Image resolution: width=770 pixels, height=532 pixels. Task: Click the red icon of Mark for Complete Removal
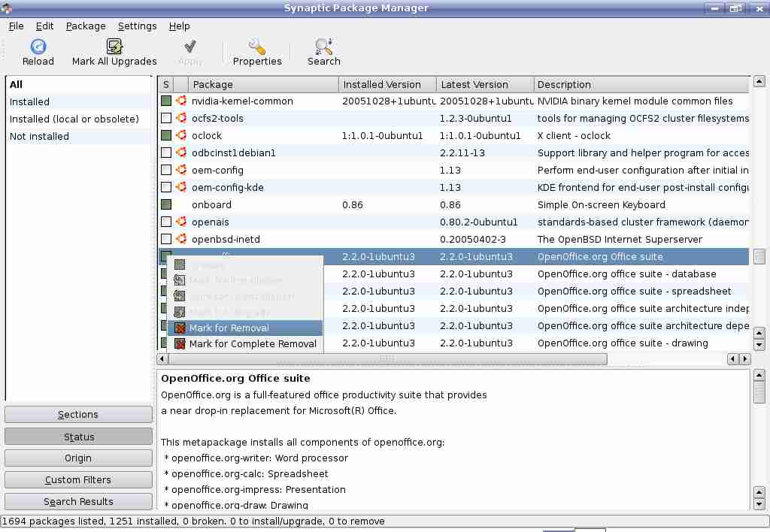click(180, 343)
